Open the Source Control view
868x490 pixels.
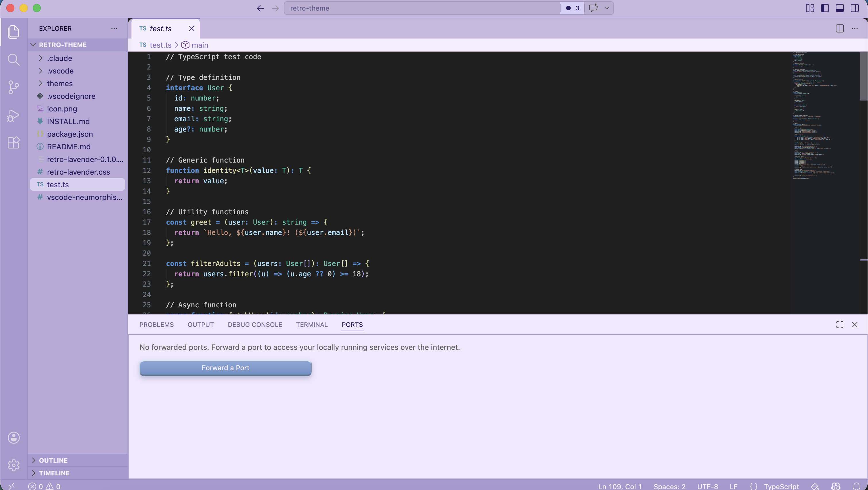click(x=13, y=87)
